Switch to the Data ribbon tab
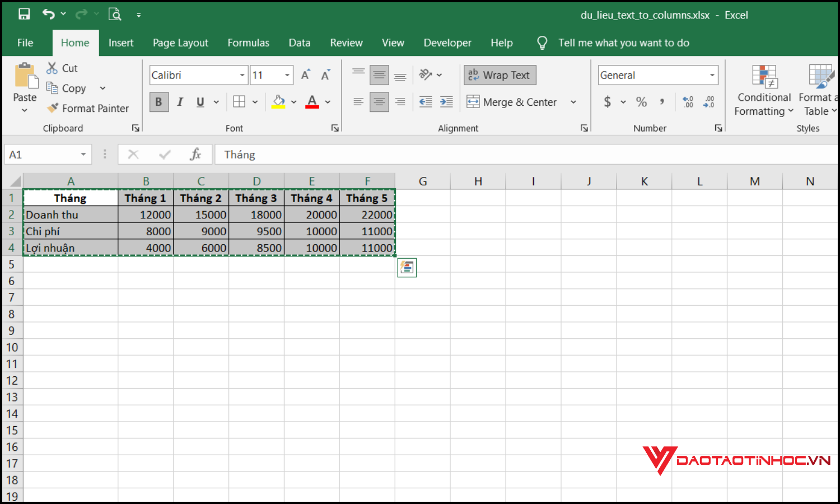Screen dimensions: 840x504 point(300,43)
